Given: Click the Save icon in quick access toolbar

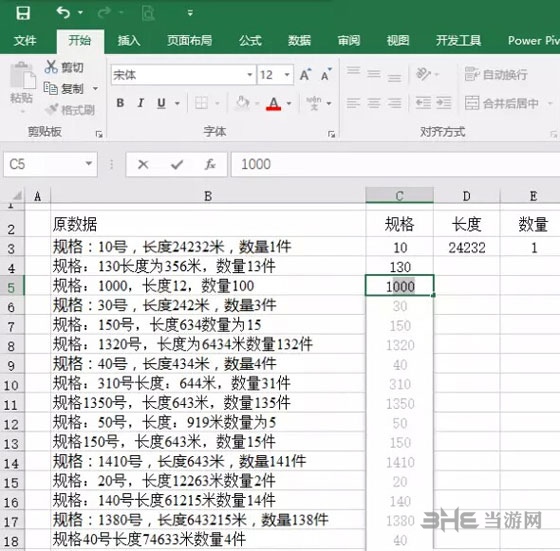Looking at the screenshot, I should 23,14.
